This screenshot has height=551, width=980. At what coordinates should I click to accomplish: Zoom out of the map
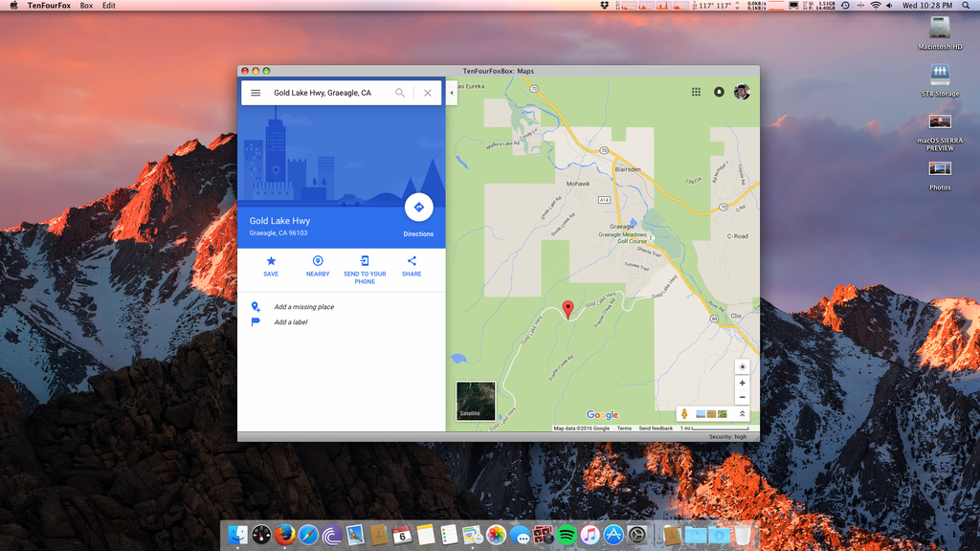coord(742,397)
